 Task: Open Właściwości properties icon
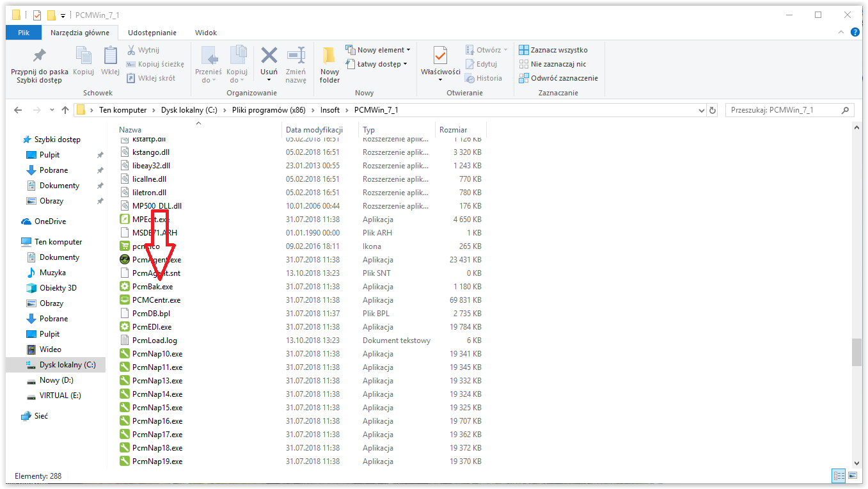[440, 55]
